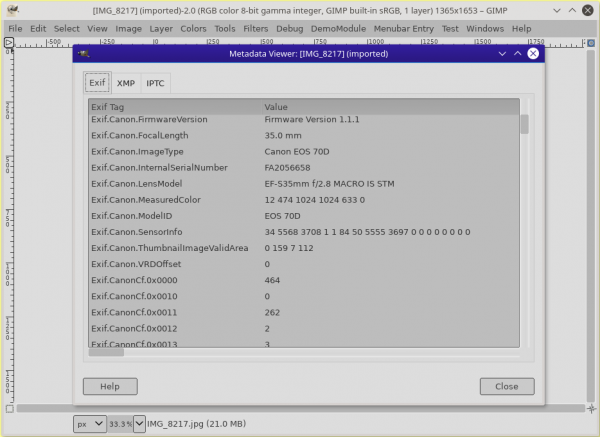Click the metadata list vertical scrollbar thumb
Viewport: 600px width, 437px height.
[524, 124]
